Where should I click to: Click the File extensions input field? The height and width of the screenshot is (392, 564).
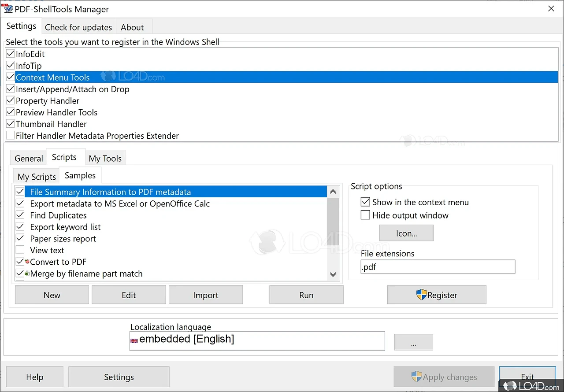pyautogui.click(x=438, y=267)
